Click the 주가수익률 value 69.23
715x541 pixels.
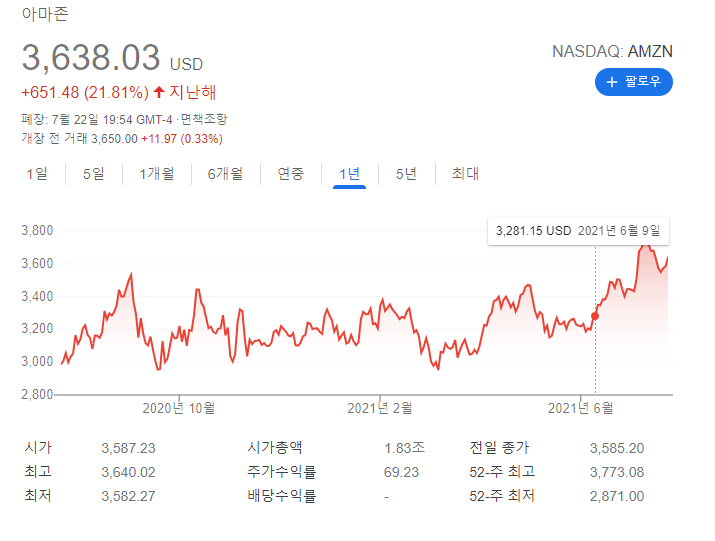point(401,472)
